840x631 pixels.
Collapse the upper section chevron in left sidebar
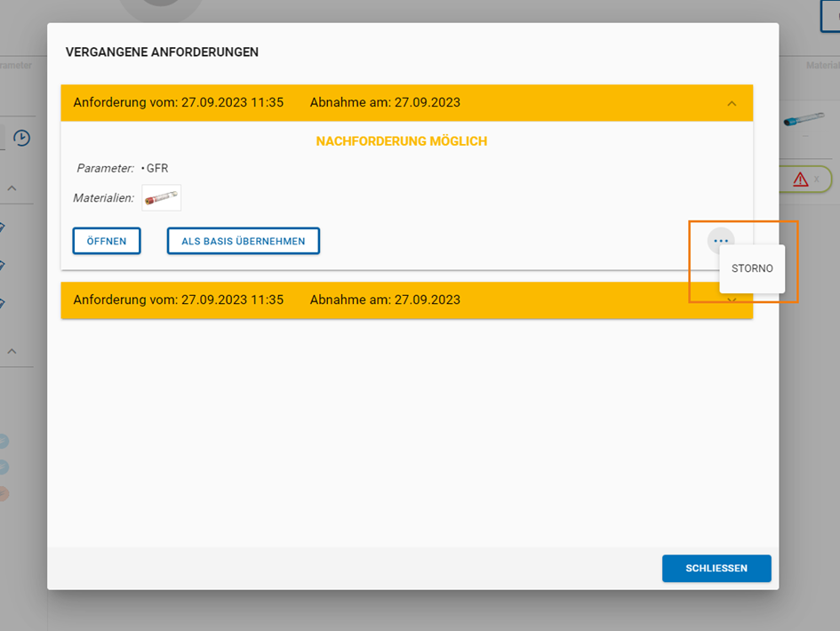(12, 188)
